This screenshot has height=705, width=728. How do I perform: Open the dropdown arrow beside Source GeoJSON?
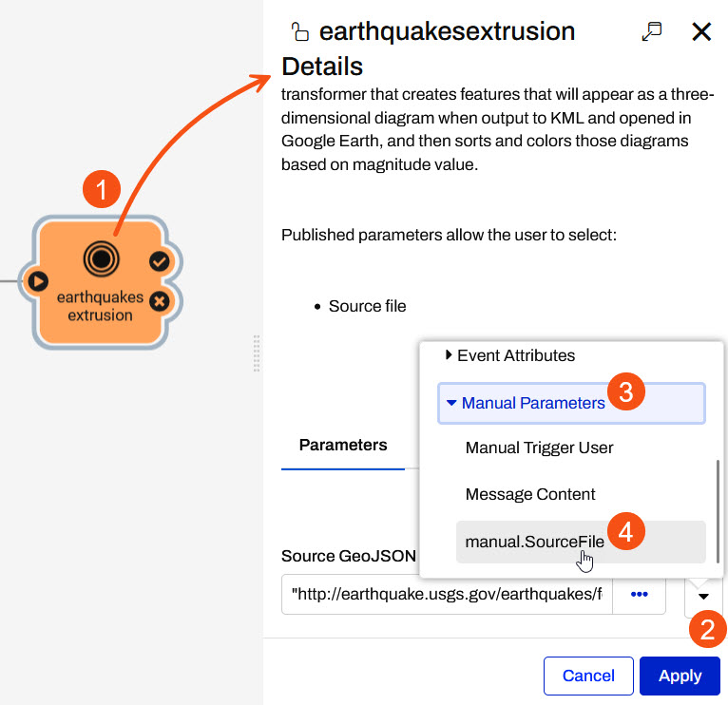click(702, 596)
